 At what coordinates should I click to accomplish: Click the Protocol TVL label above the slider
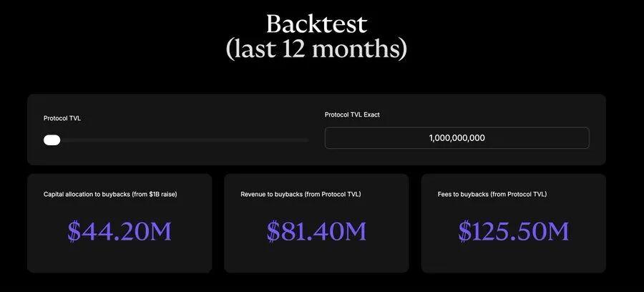tap(62, 118)
